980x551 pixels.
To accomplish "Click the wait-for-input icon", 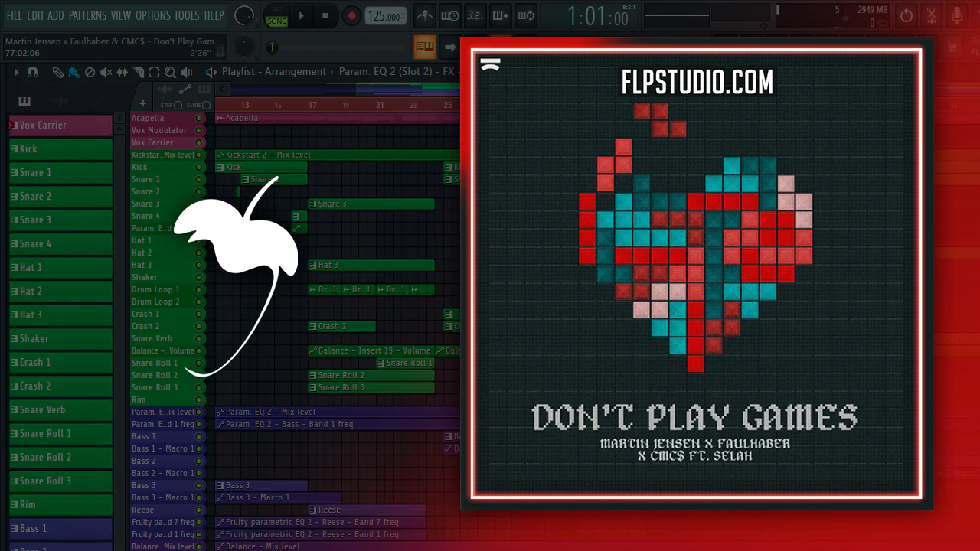I will coord(450,15).
